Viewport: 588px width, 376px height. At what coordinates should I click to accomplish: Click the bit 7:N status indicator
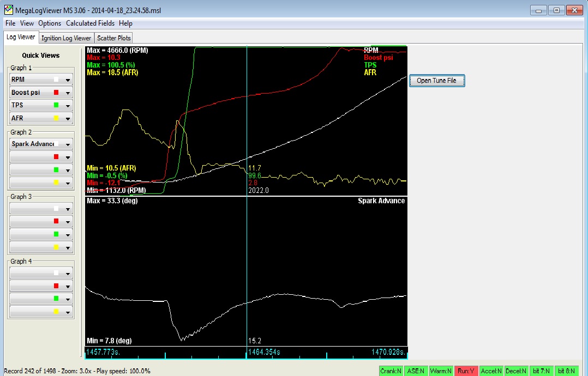[541, 371]
